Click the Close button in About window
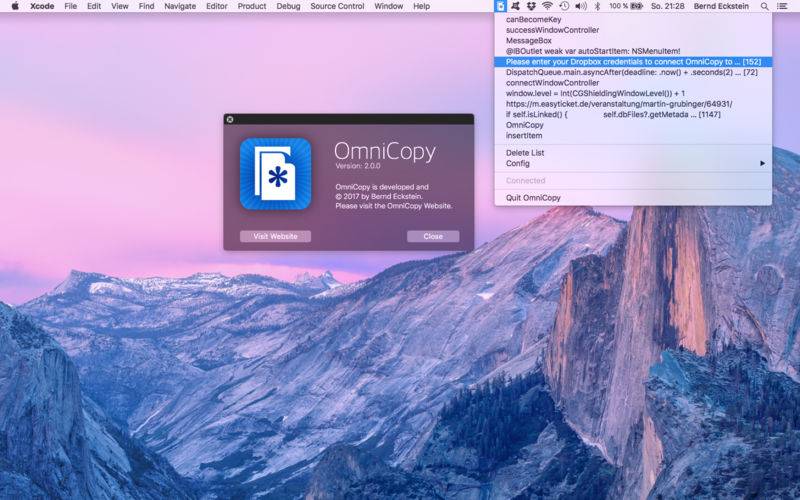Viewport: 800px width, 500px height. click(x=433, y=236)
